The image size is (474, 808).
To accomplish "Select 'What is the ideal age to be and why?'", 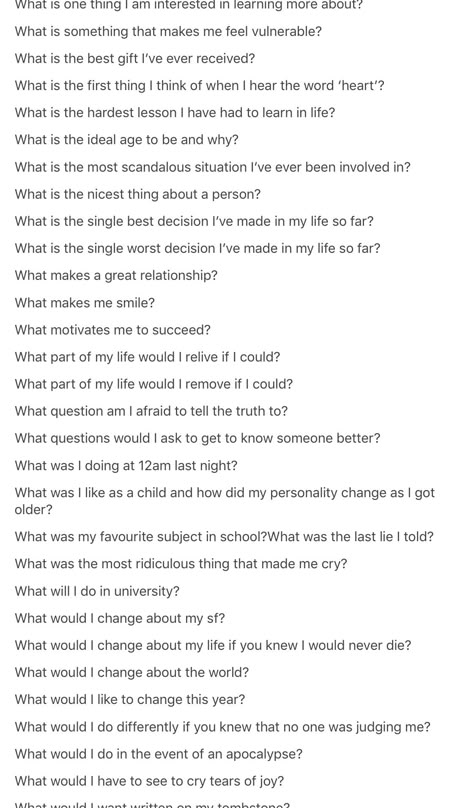I will [126, 140].
